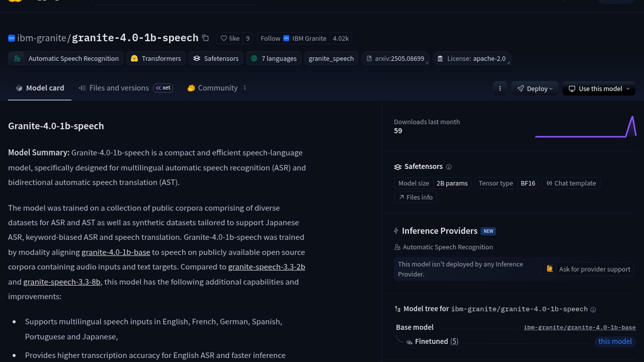
Task: Click the Model tree info icon
Action: point(593,310)
